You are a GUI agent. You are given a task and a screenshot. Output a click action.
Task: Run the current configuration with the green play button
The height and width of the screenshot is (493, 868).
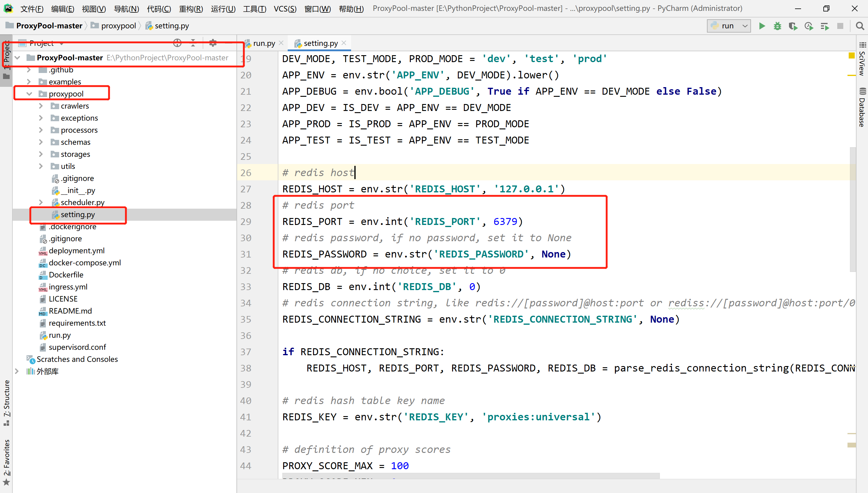pos(762,26)
